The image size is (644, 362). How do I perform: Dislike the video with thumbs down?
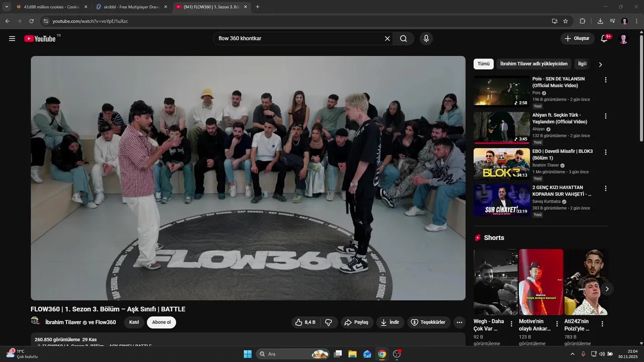pyautogui.click(x=329, y=322)
